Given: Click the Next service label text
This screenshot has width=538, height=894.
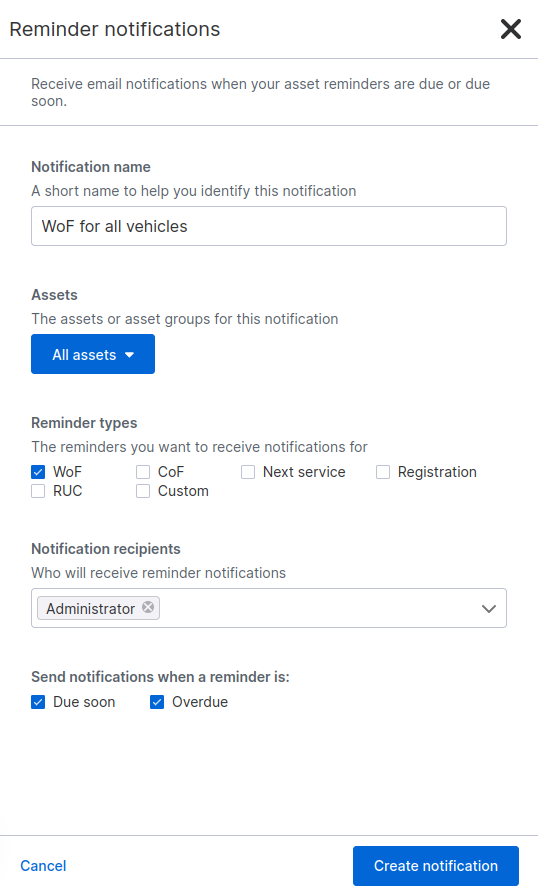Looking at the screenshot, I should pos(304,472).
